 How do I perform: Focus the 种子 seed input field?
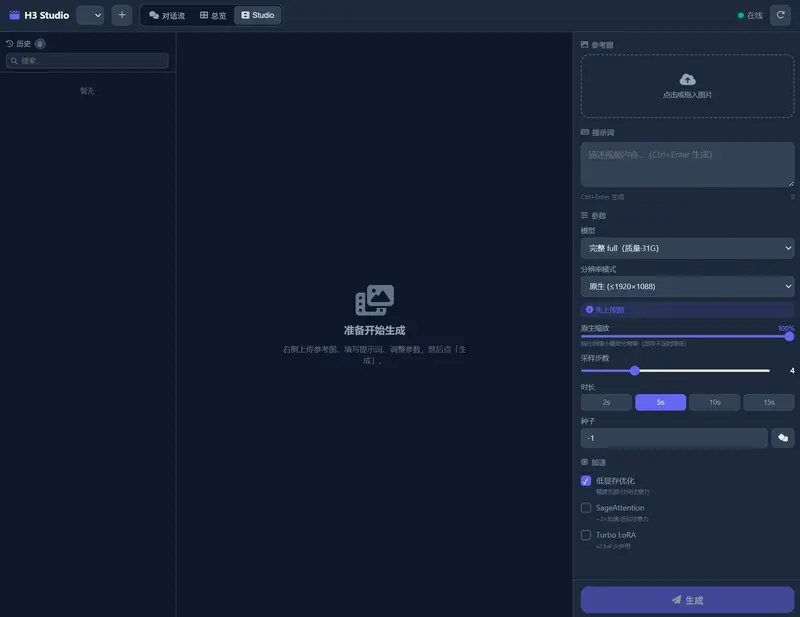coord(674,438)
